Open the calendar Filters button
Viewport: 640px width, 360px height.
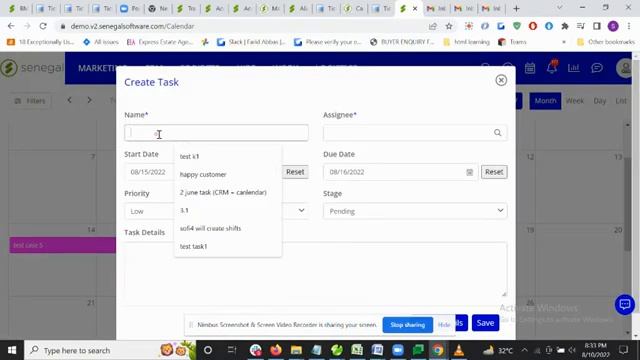click(x=30, y=101)
